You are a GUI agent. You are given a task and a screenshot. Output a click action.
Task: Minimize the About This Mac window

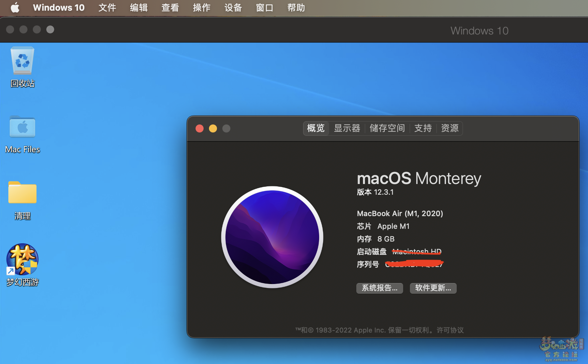tap(213, 128)
